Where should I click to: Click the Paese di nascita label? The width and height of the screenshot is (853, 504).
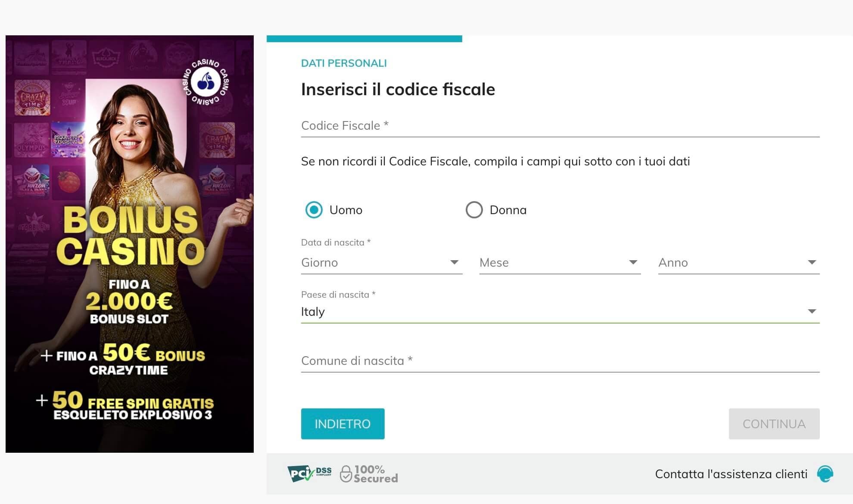click(x=338, y=295)
